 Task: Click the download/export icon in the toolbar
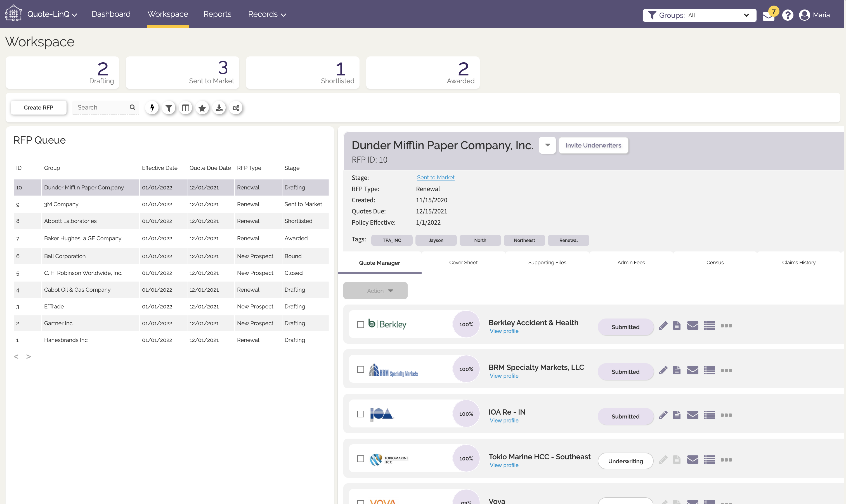[x=219, y=108]
